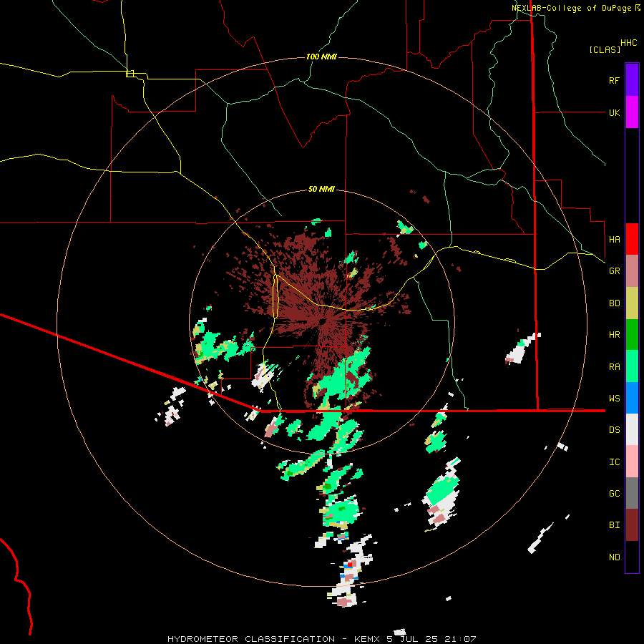Click the BD legend label
Image resolution: width=644 pixels, height=644 pixels.
point(614,303)
